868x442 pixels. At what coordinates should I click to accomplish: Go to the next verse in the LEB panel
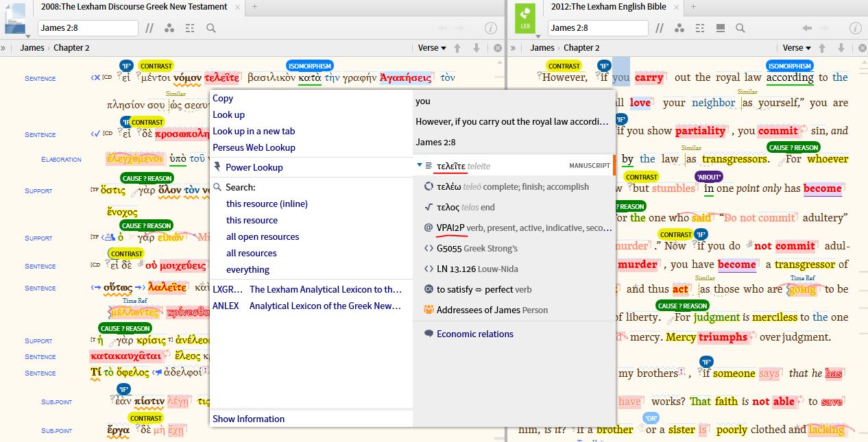(841, 48)
